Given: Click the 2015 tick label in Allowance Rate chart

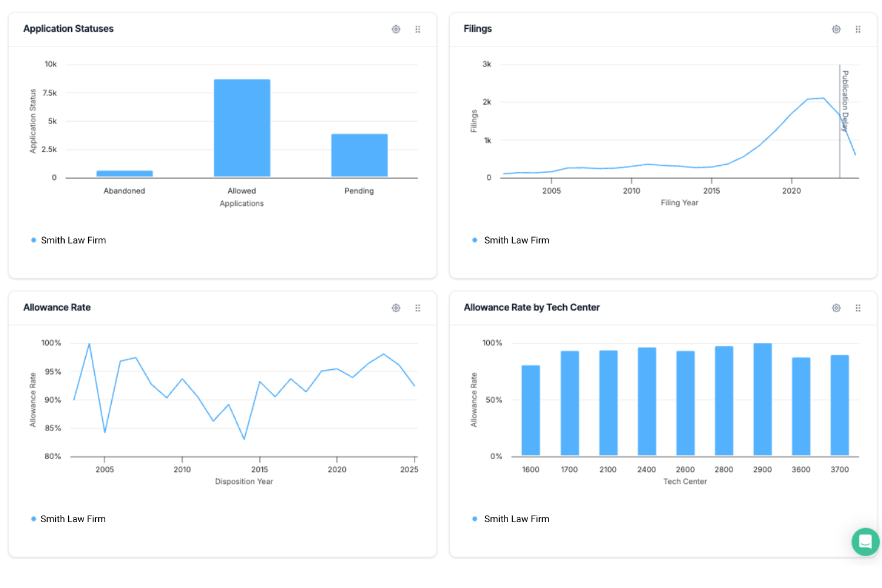Looking at the screenshot, I should pos(259,470).
